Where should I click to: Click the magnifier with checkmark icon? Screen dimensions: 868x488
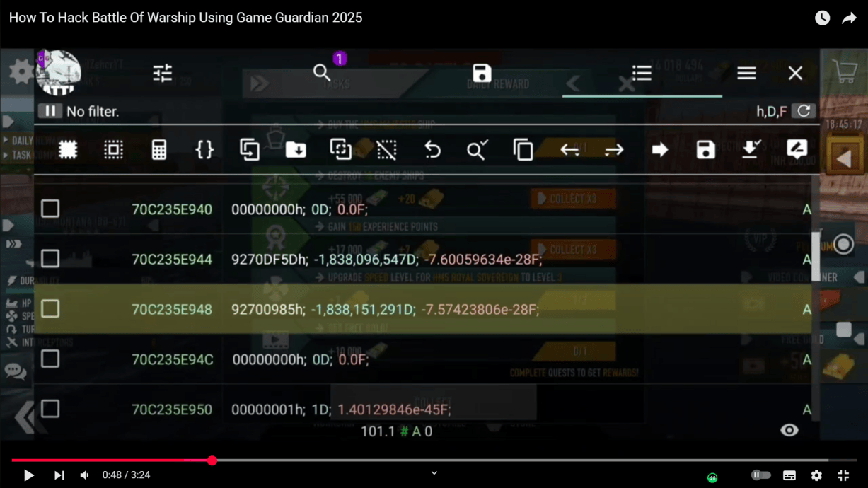tap(478, 149)
